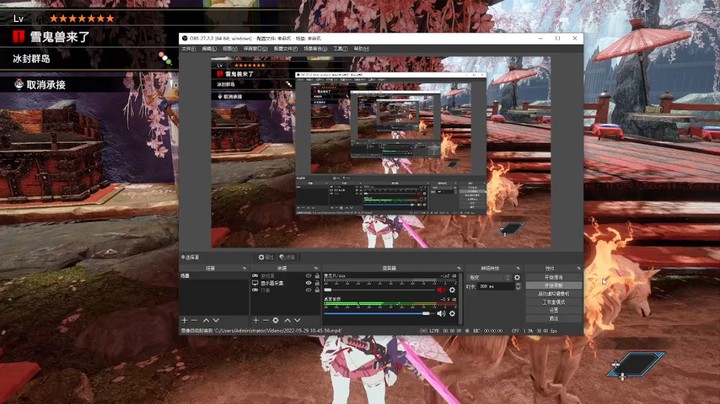Click Start Recording (开始录制) button
720x404 pixels.
(x=554, y=286)
